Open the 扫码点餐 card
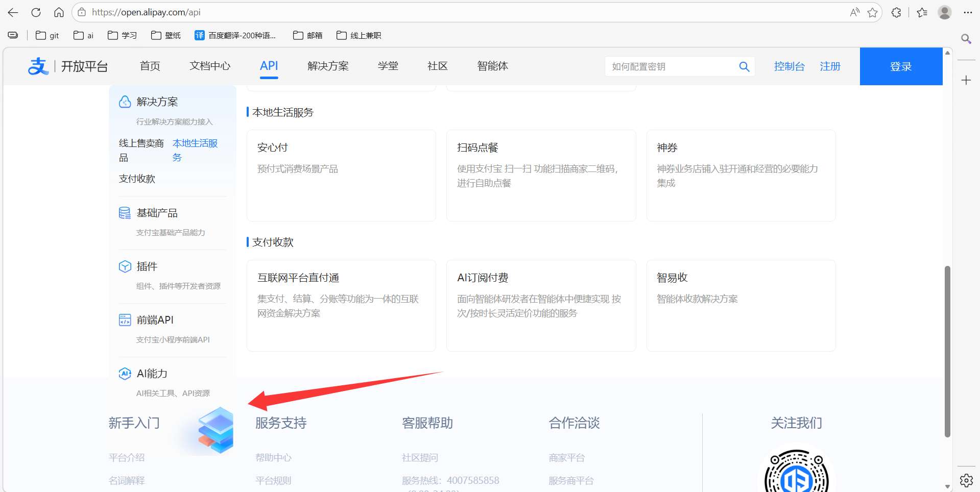This screenshot has width=980, height=492. coord(541,176)
